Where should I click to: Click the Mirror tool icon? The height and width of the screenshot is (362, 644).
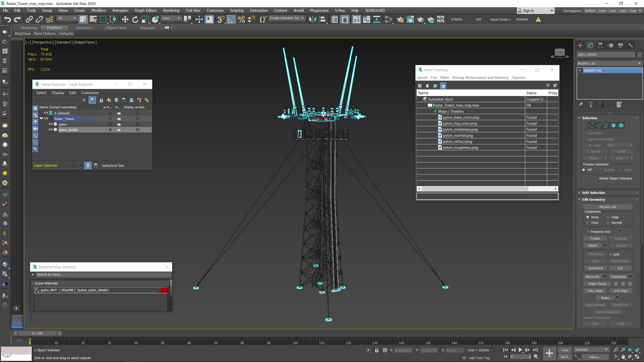tap(312, 19)
